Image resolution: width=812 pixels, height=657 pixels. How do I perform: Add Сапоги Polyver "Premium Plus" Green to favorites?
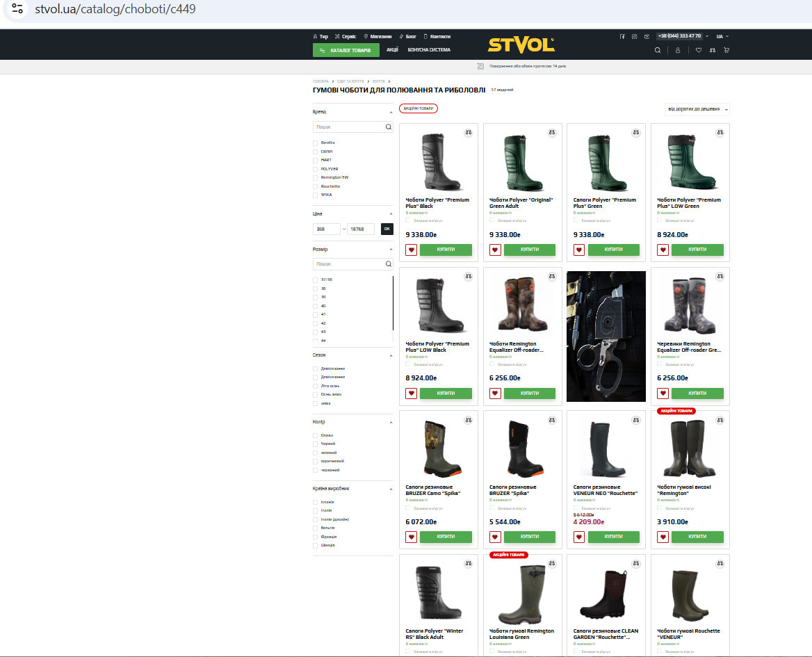pyautogui.click(x=579, y=250)
